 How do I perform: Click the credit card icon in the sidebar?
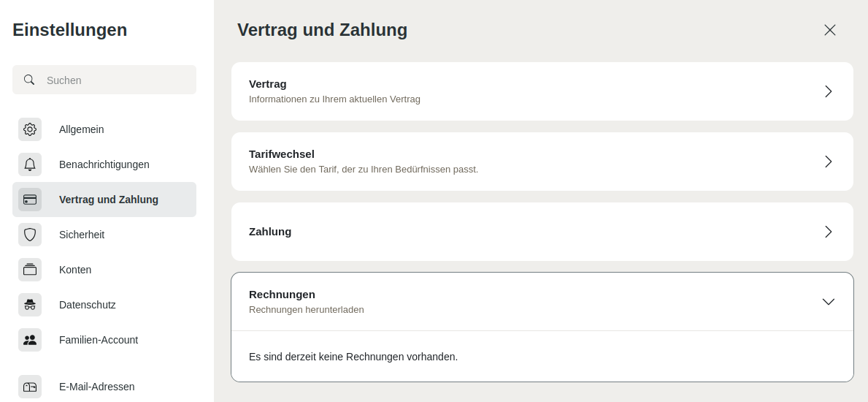(x=30, y=200)
